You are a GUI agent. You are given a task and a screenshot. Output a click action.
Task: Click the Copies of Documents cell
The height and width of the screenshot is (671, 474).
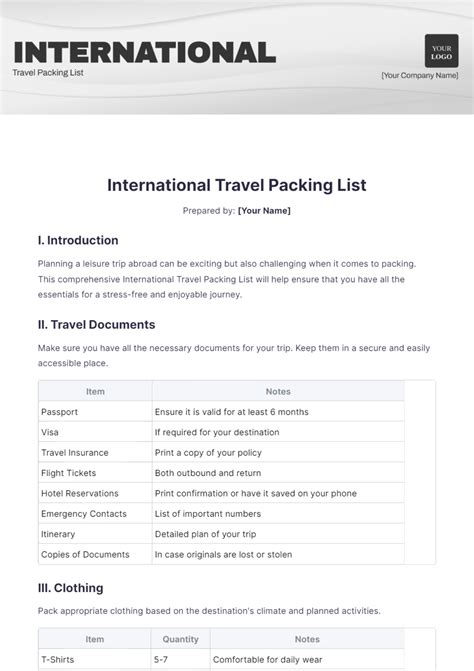tap(95, 554)
